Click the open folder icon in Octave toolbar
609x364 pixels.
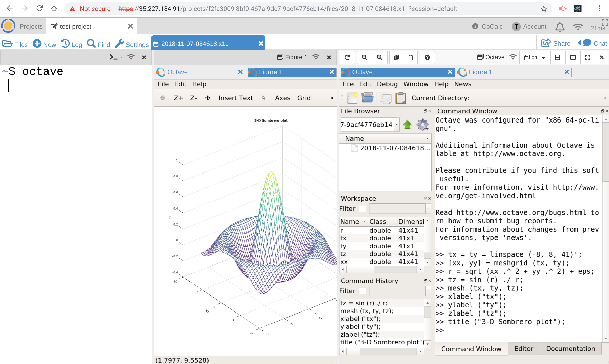pyautogui.click(x=367, y=98)
